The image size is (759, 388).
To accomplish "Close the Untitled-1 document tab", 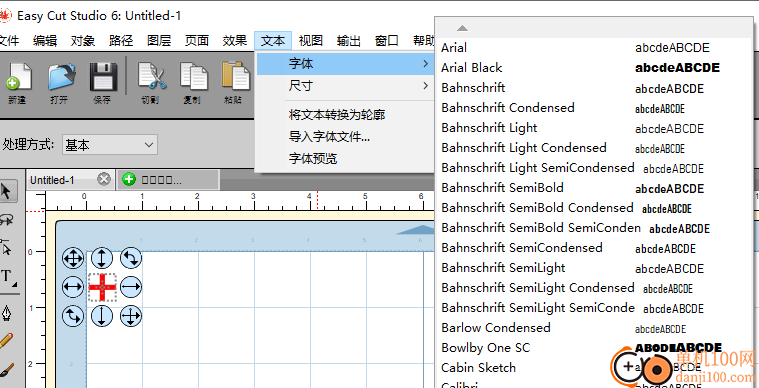I will (x=104, y=180).
